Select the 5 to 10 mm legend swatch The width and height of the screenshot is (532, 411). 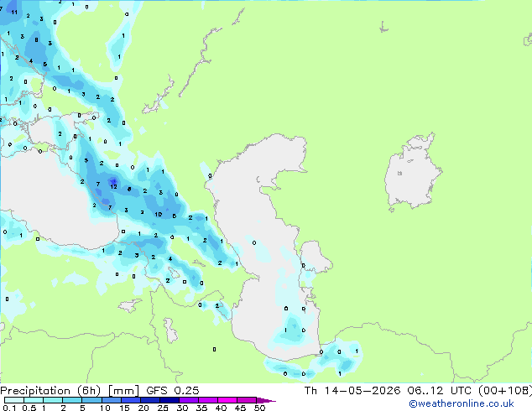(x=91, y=400)
